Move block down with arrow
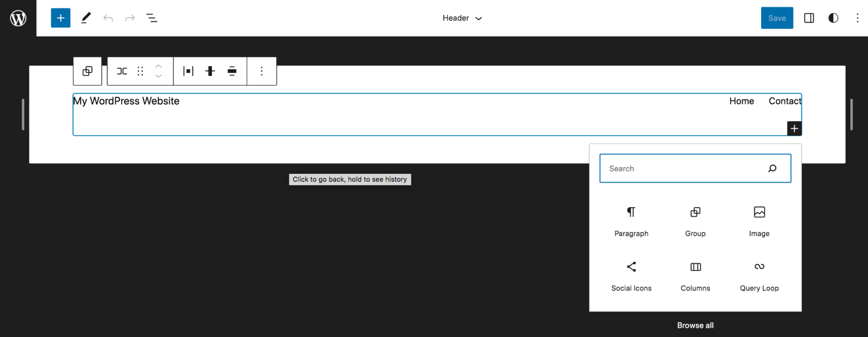 (158, 76)
